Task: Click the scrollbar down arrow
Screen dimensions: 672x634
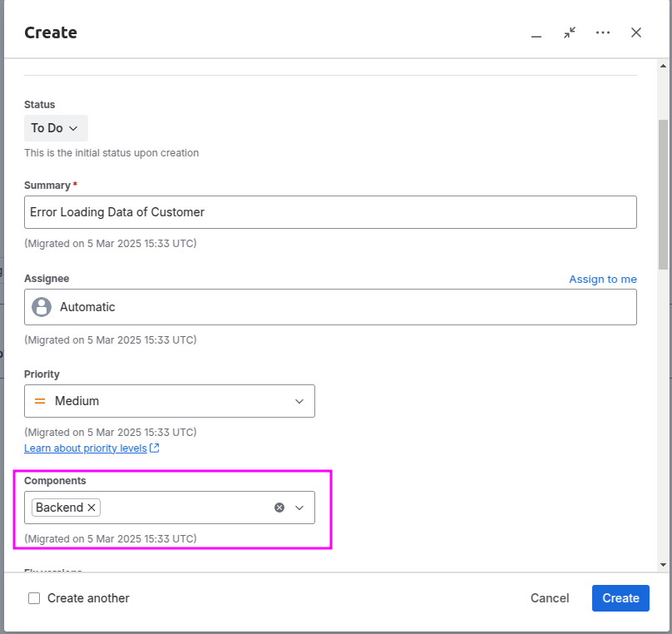Action: point(663,565)
